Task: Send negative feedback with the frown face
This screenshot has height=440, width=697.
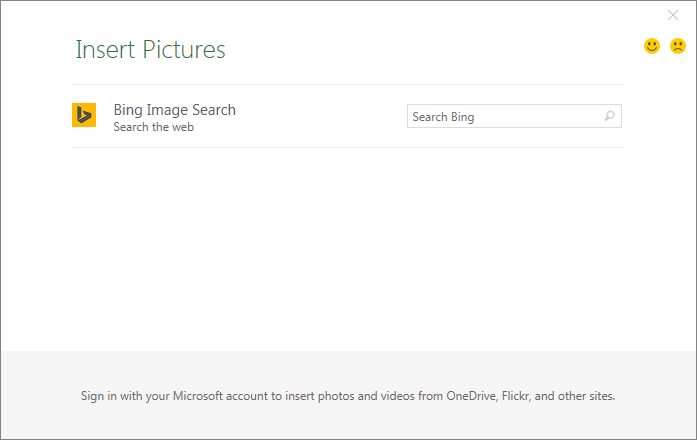Action: tap(678, 46)
